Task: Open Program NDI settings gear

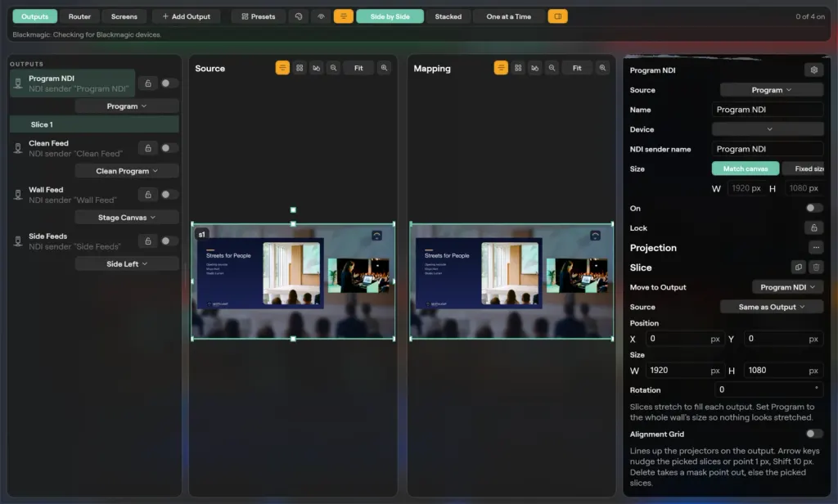Action: (x=814, y=70)
